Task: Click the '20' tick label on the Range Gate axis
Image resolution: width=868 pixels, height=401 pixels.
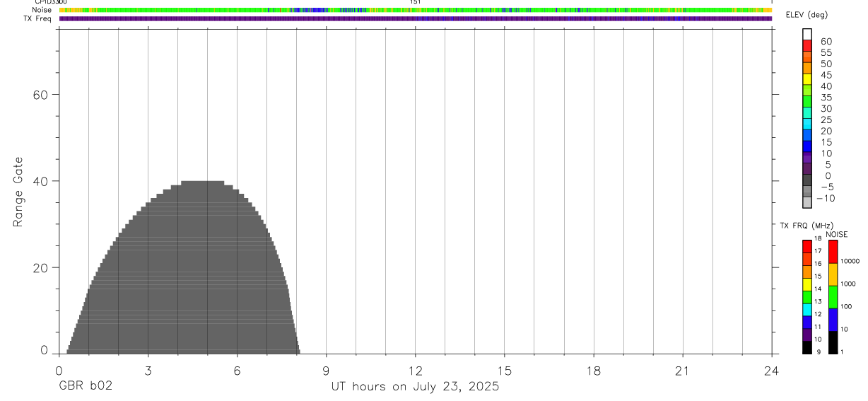Action: 40,268
